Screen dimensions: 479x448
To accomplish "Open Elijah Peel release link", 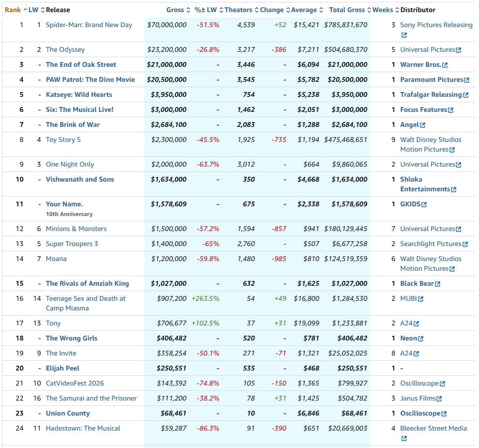I will (x=63, y=369).
